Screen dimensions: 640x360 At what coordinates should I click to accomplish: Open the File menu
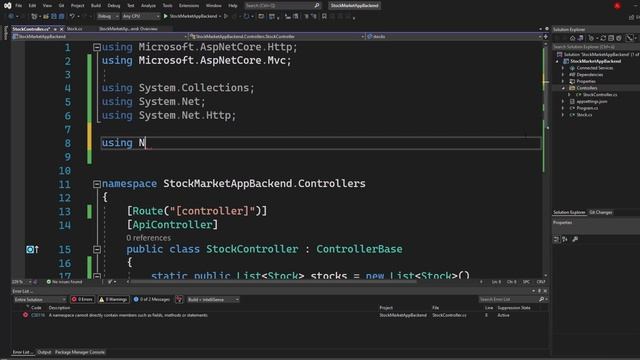click(18, 6)
